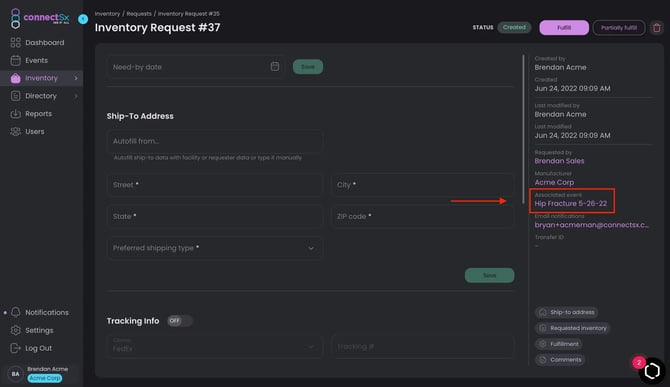Collapse the sidebar with the cyan arrow button

(83, 19)
